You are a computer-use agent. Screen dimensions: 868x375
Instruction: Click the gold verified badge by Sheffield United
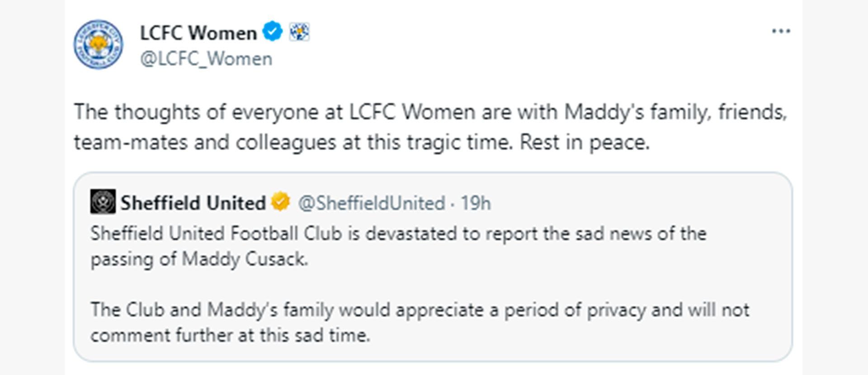click(281, 202)
